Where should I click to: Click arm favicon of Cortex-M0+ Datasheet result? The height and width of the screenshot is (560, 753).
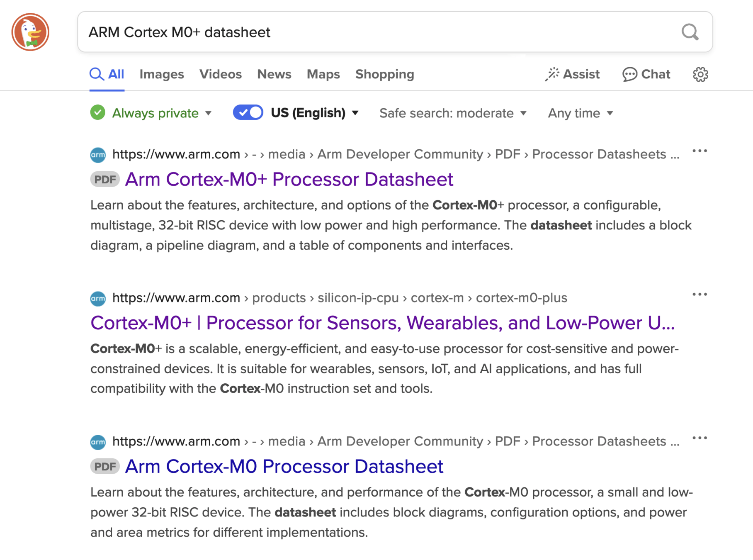[98, 155]
